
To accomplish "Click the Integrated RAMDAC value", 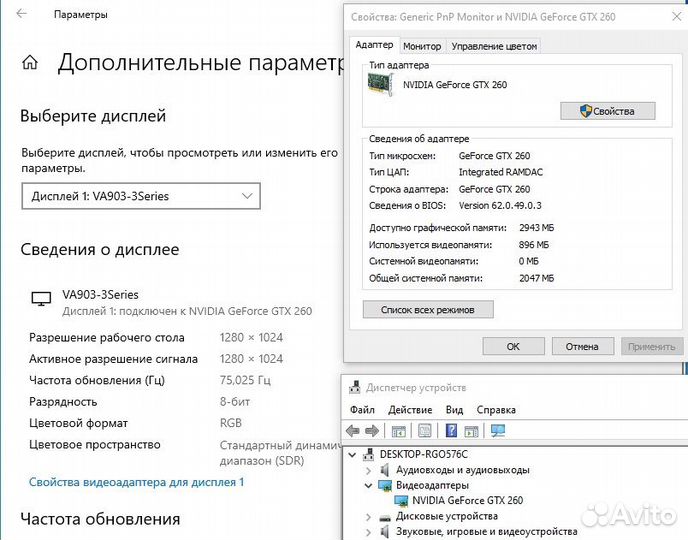I will (501, 172).
